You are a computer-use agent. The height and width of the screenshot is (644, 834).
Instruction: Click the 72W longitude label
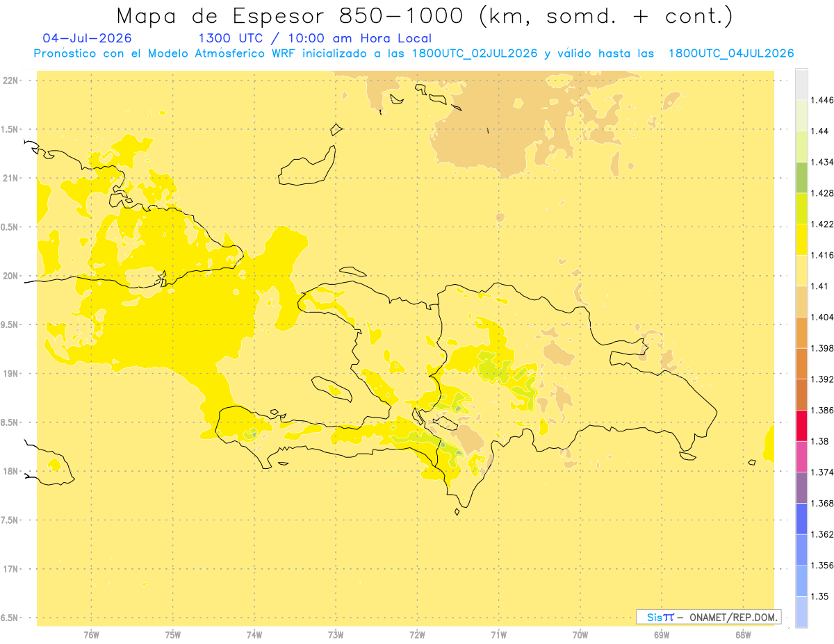coord(417,635)
